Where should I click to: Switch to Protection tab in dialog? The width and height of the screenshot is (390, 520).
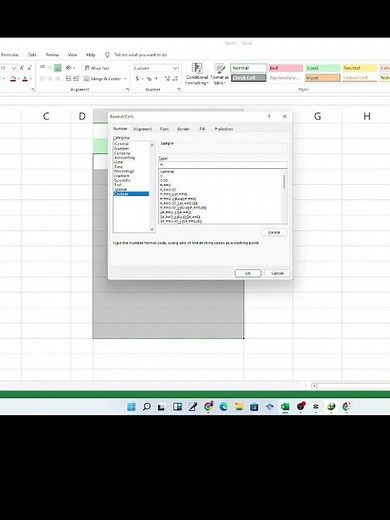224,129
